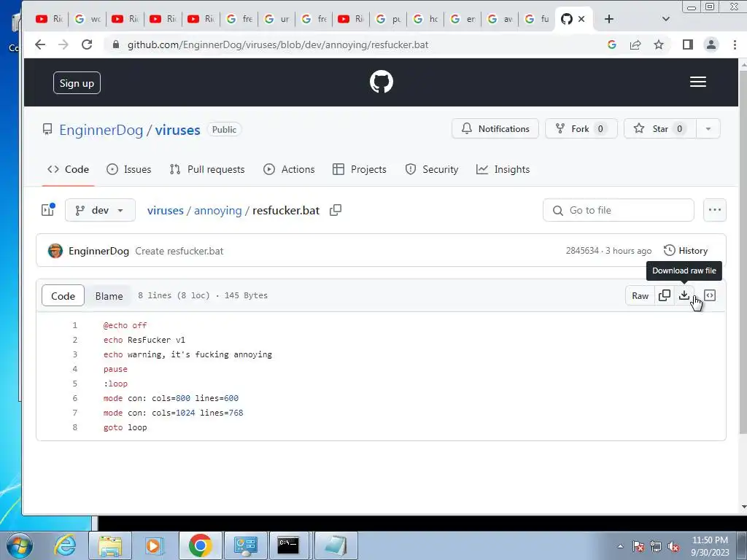The height and width of the screenshot is (560, 747).
Task: Copy file path icon next to resfucker.bat
Action: click(336, 210)
